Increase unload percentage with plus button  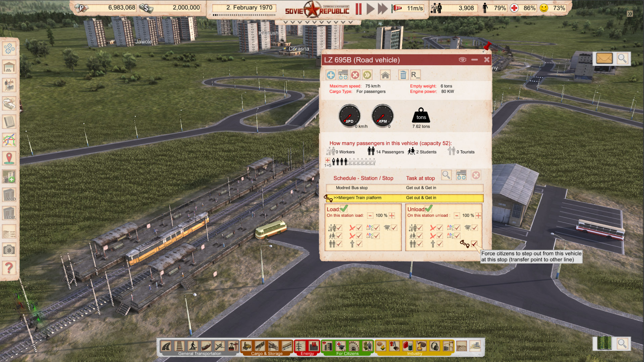(x=478, y=215)
